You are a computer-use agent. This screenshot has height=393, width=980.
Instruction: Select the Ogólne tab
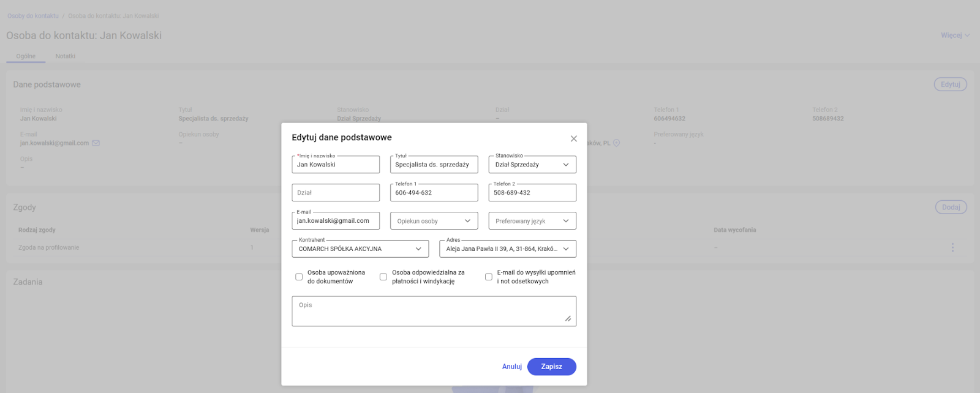(x=26, y=56)
